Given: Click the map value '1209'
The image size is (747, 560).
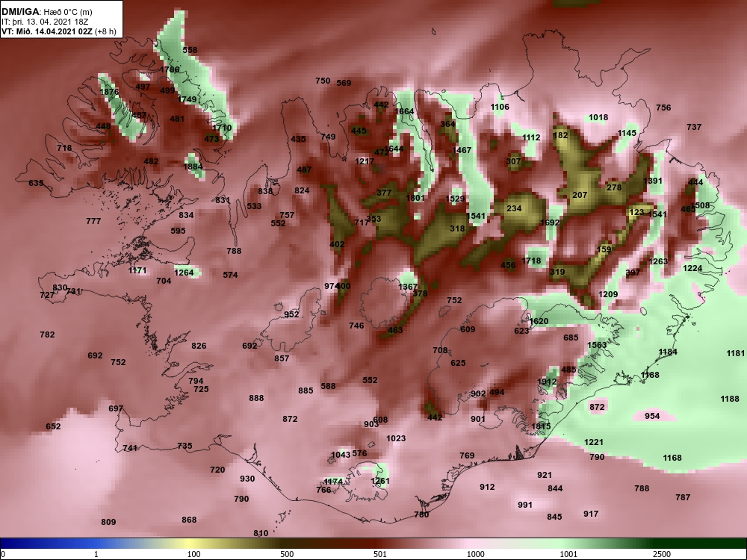Looking at the screenshot, I should pos(608,294).
